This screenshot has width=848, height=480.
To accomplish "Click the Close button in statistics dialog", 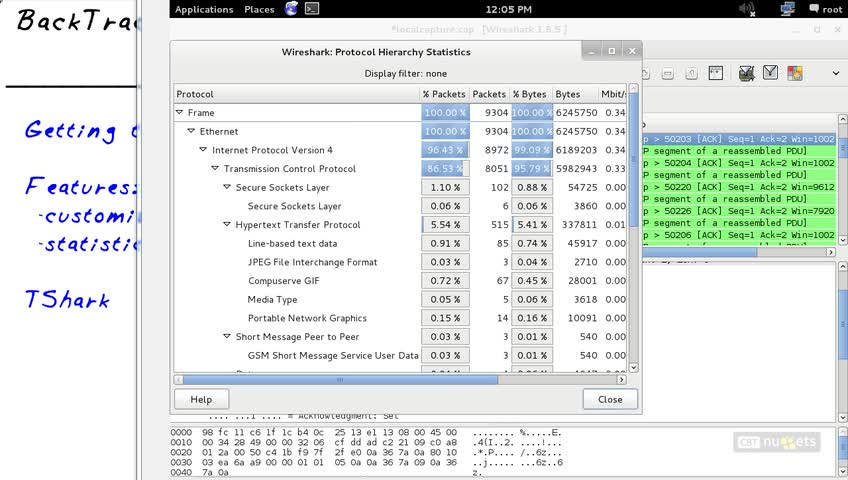I will (610, 399).
